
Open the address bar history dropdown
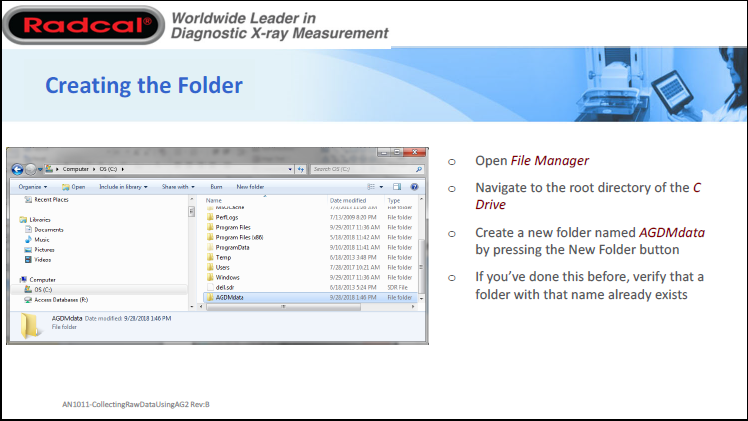point(290,169)
